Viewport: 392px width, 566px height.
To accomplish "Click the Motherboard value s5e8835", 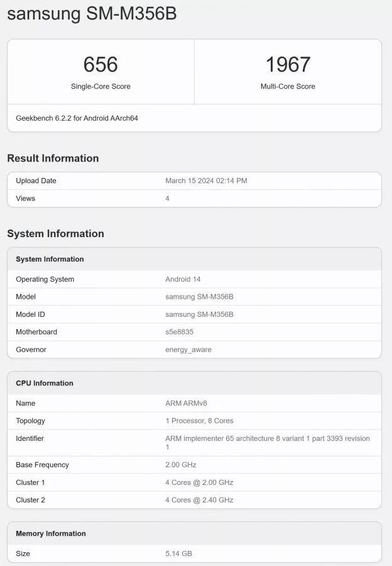I will click(181, 332).
